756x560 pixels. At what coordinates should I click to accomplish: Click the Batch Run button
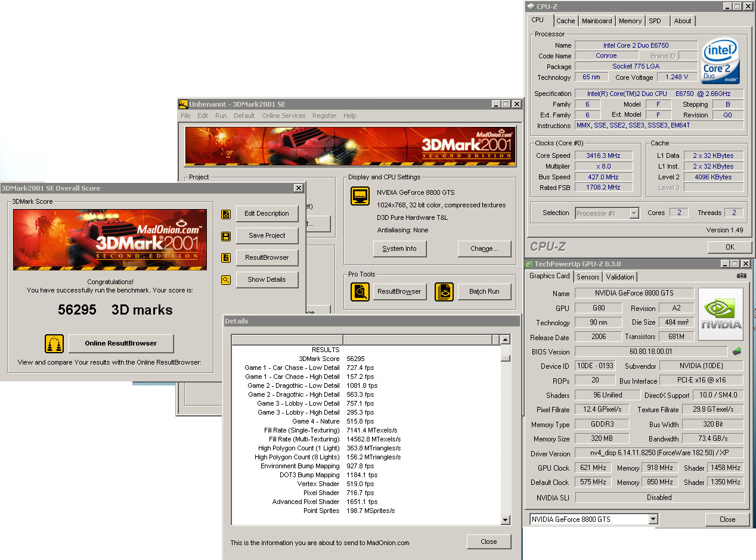pyautogui.click(x=485, y=292)
